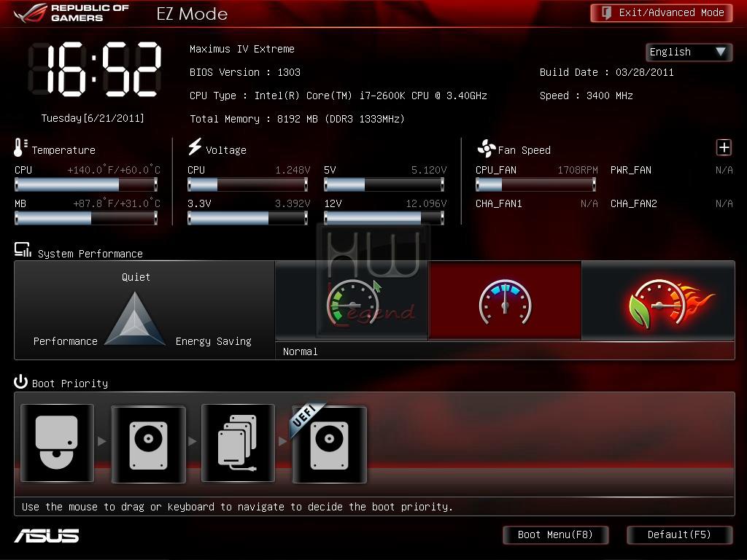The image size is (747, 560).
Task: Click the 3.3V reading 3.392V
Action: click(293, 204)
